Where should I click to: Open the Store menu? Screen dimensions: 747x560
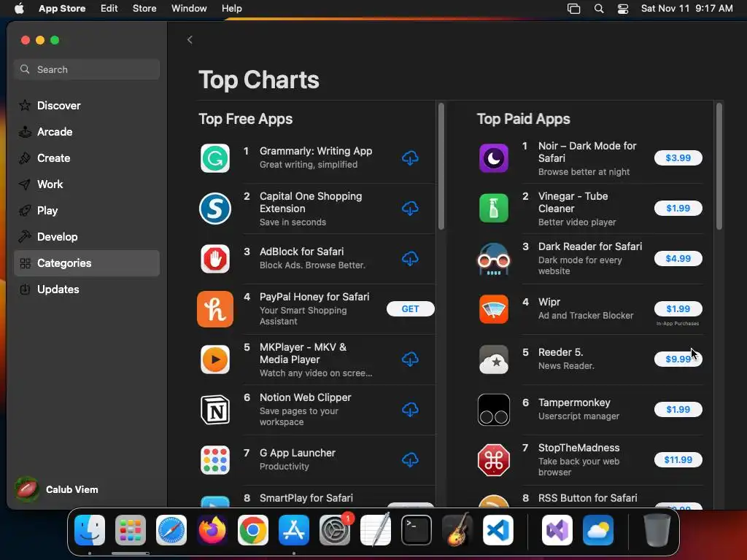[x=144, y=9]
